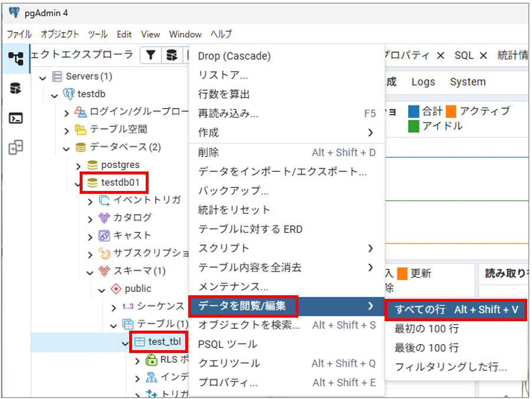532x399 pixels.
Task: Open the Window menu
Action: click(x=185, y=34)
